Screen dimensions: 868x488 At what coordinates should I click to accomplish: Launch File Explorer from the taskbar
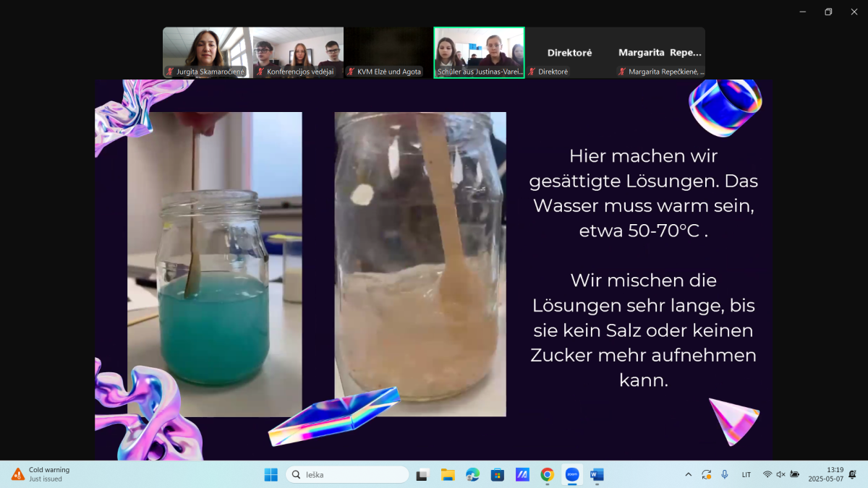coord(448,475)
